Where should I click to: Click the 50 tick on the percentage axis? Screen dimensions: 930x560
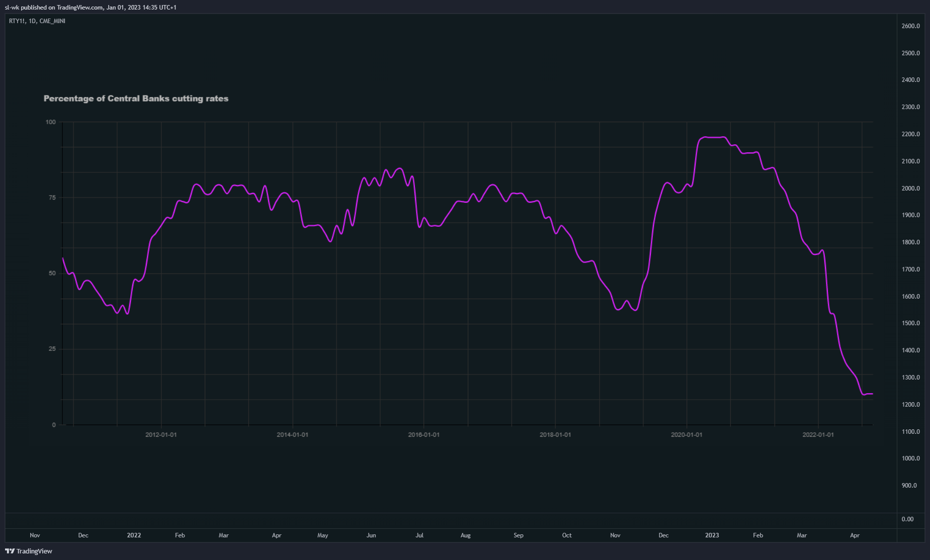(x=52, y=273)
